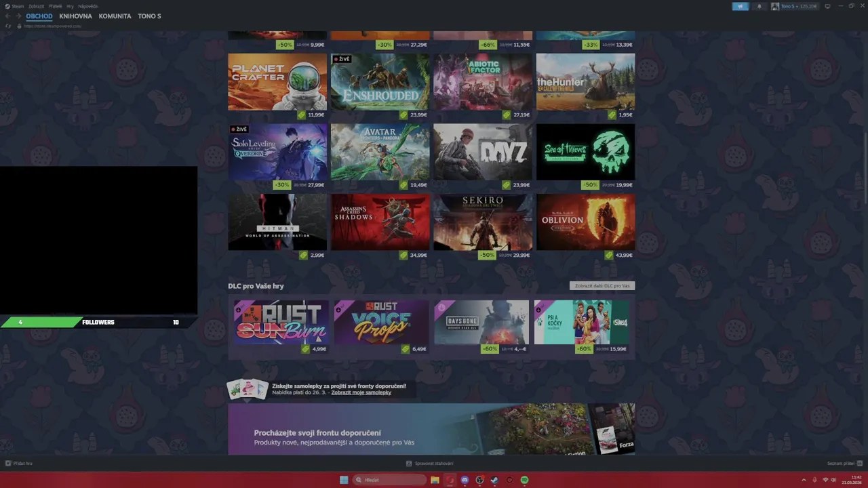
Task: Click the forward navigation arrow
Action: tap(18, 16)
